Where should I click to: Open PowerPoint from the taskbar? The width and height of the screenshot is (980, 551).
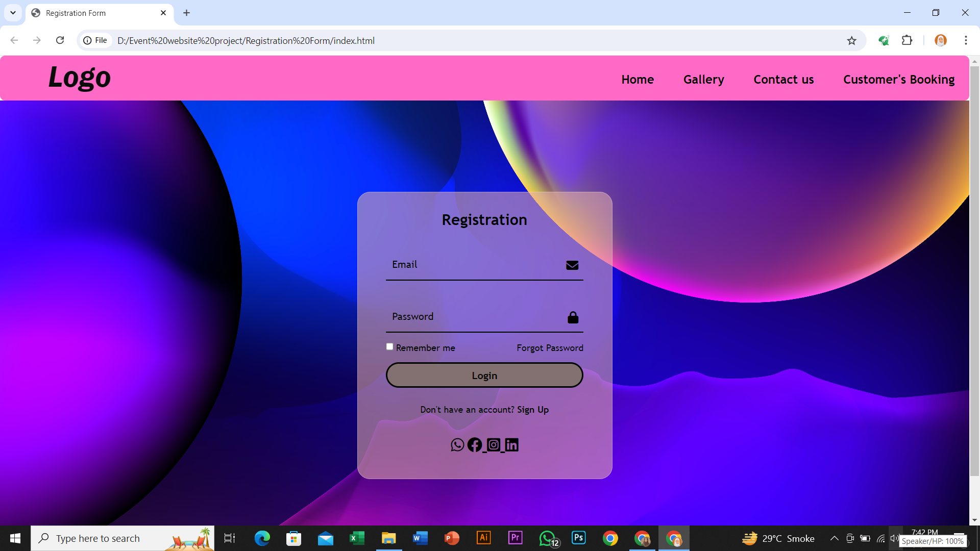coord(452,538)
